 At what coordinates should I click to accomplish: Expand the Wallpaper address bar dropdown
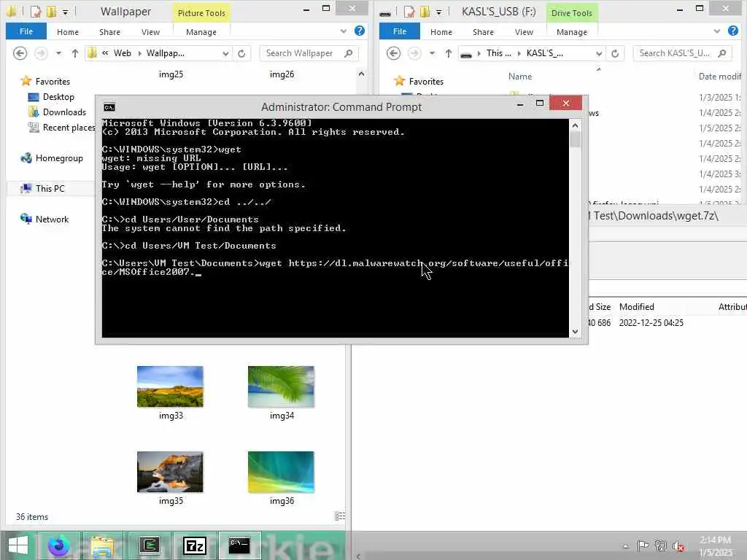(x=225, y=54)
